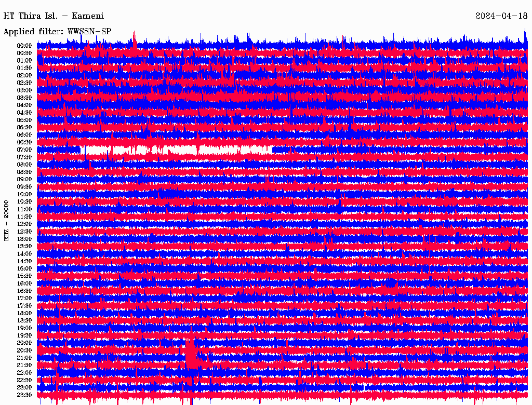Click the vertical EHZ - 20000 axis label
532x405 pixels.
(7, 220)
